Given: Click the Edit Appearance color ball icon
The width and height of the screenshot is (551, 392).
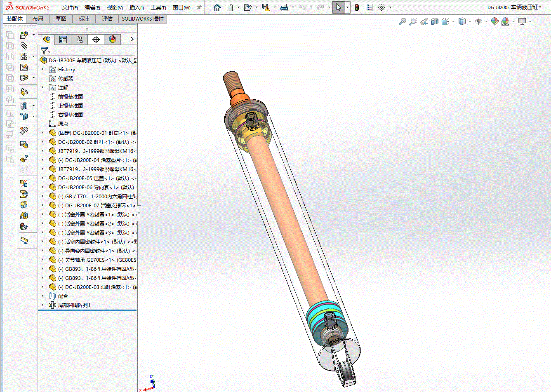Looking at the screenshot, I should (x=495, y=21).
